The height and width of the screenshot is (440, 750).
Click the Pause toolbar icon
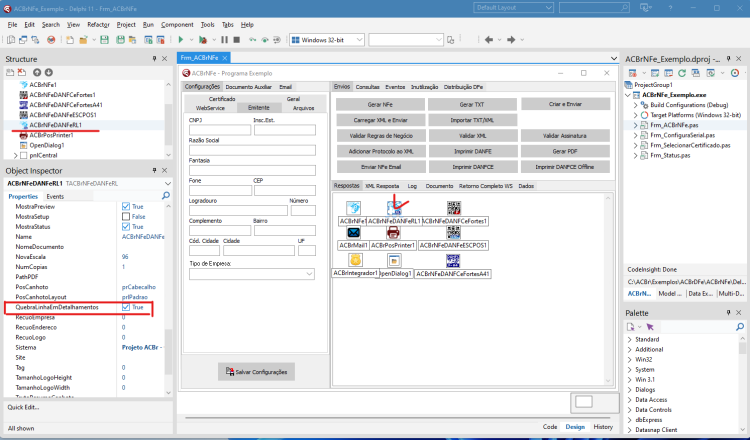(x=224, y=40)
